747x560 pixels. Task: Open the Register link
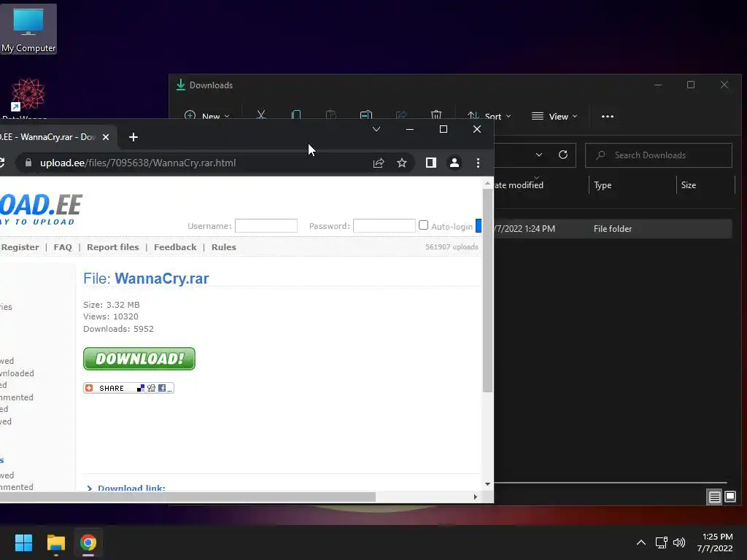pos(20,247)
